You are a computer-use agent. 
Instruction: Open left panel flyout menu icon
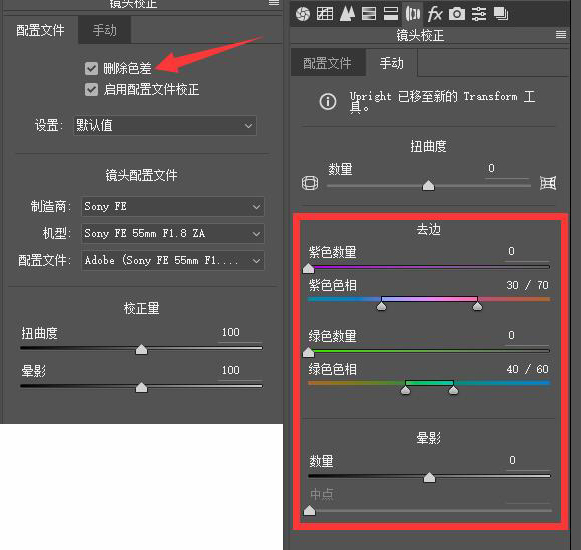pyautogui.click(x=274, y=3)
